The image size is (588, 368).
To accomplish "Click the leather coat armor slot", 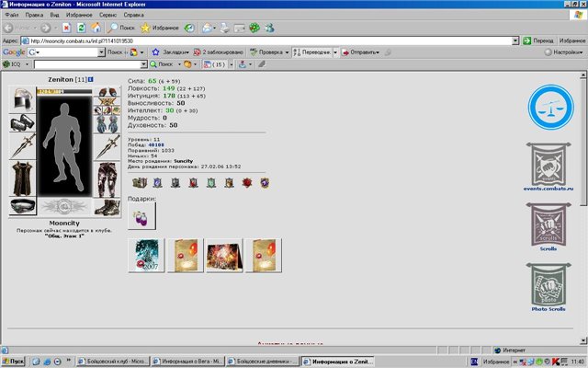I will pos(22,178).
